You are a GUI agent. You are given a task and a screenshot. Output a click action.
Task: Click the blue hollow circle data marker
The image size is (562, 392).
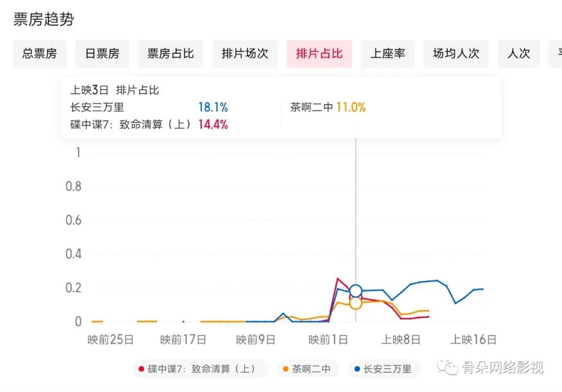point(356,291)
